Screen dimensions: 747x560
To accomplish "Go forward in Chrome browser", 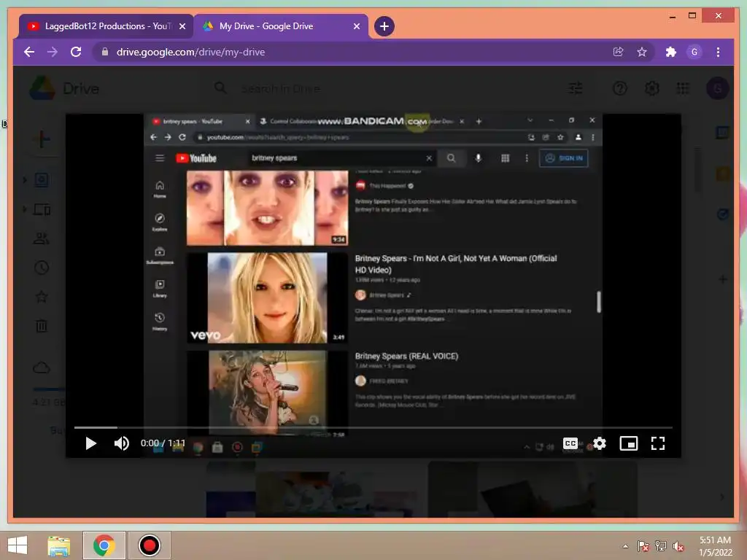I will (53, 52).
